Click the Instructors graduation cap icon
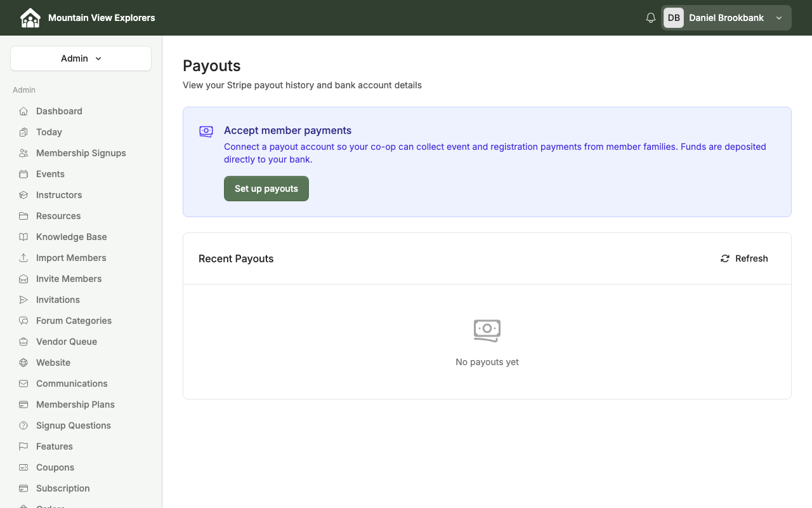The height and width of the screenshot is (508, 812). [23, 195]
